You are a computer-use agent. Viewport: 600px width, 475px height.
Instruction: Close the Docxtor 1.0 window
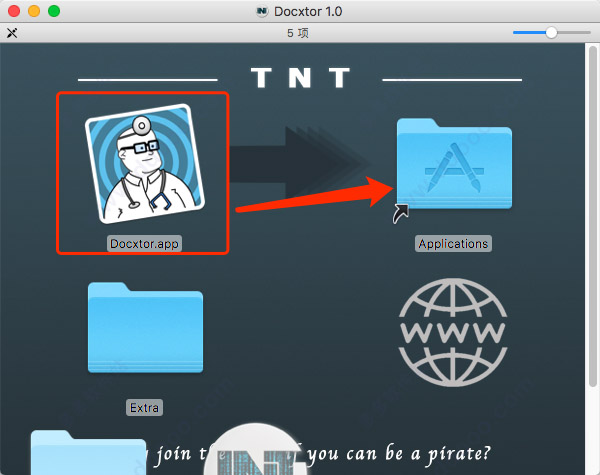pos(14,11)
